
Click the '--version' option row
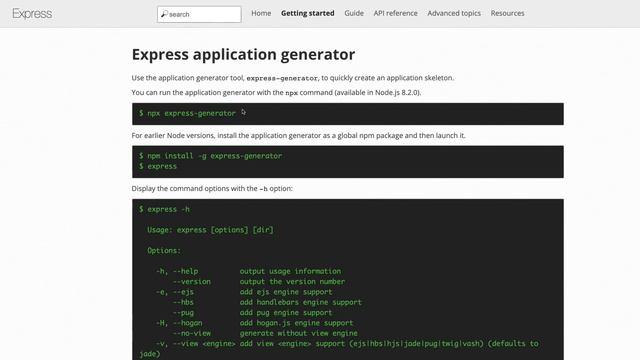tap(258, 281)
